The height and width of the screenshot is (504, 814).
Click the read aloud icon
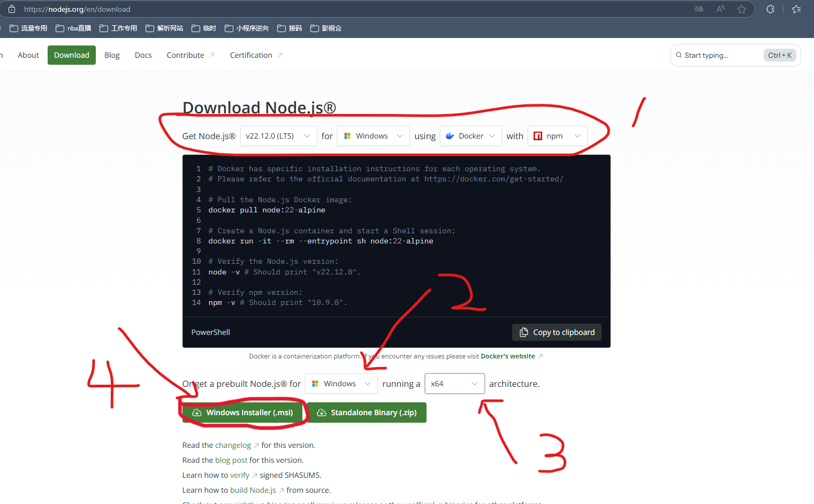pos(721,9)
